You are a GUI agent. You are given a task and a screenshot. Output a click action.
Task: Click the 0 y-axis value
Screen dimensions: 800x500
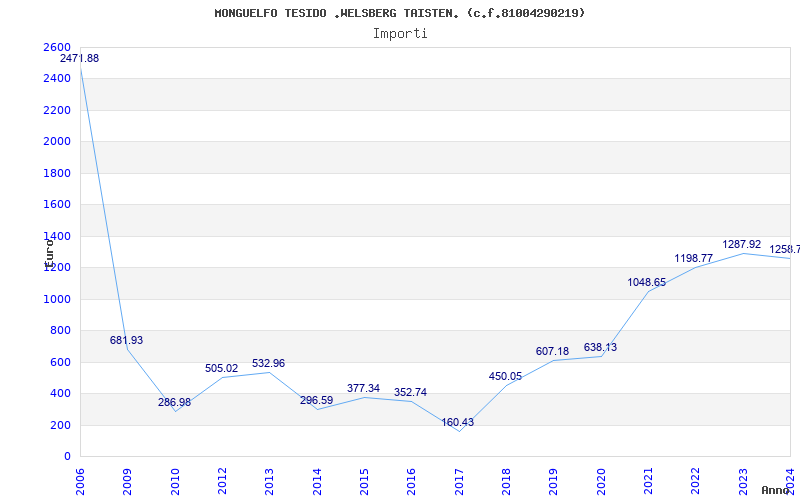[x=67, y=457]
